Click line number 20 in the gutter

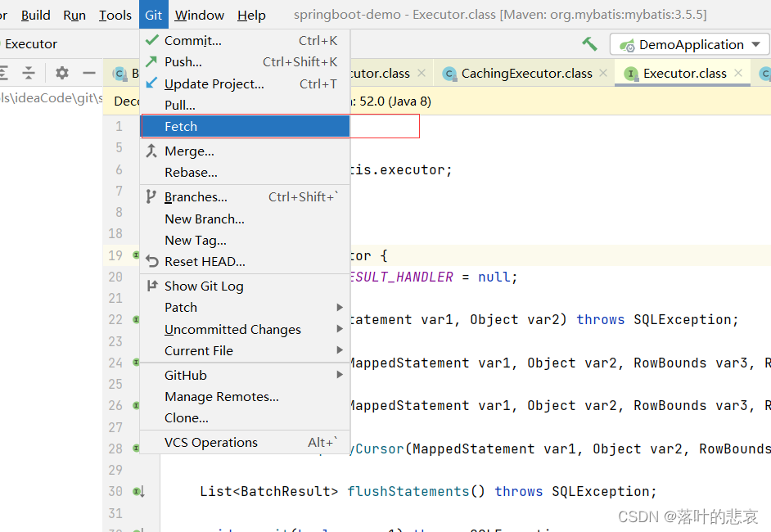point(115,277)
